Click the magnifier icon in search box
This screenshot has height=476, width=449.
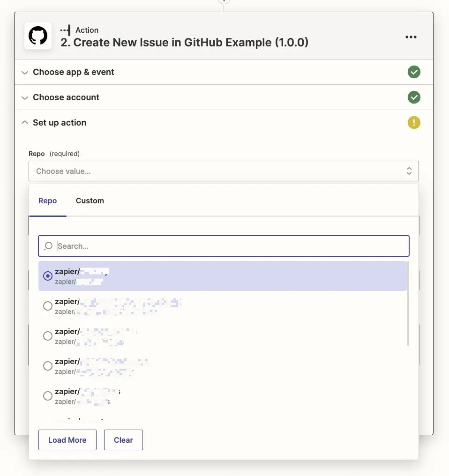coord(48,246)
